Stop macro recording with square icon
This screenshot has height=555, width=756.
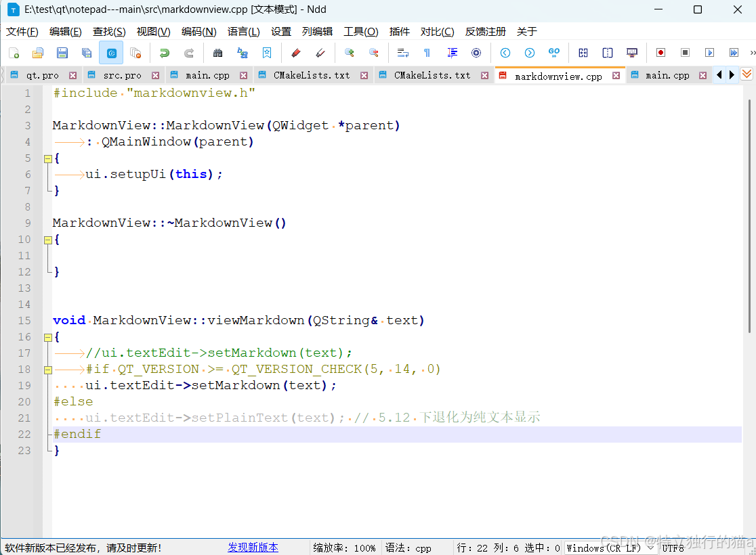[685, 53]
